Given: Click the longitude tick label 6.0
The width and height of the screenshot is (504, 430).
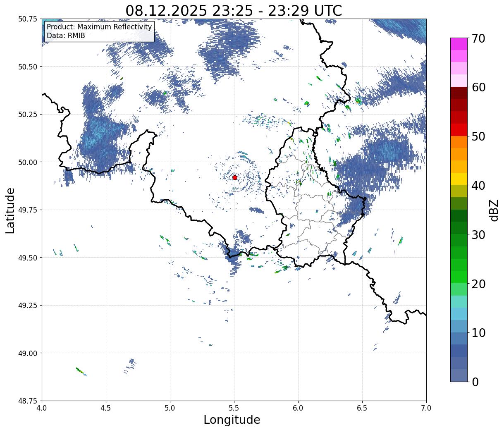Looking at the screenshot, I should (298, 408).
